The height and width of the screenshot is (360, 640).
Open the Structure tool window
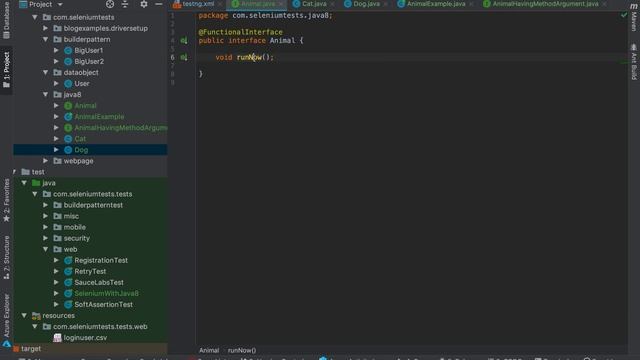pos(6,258)
